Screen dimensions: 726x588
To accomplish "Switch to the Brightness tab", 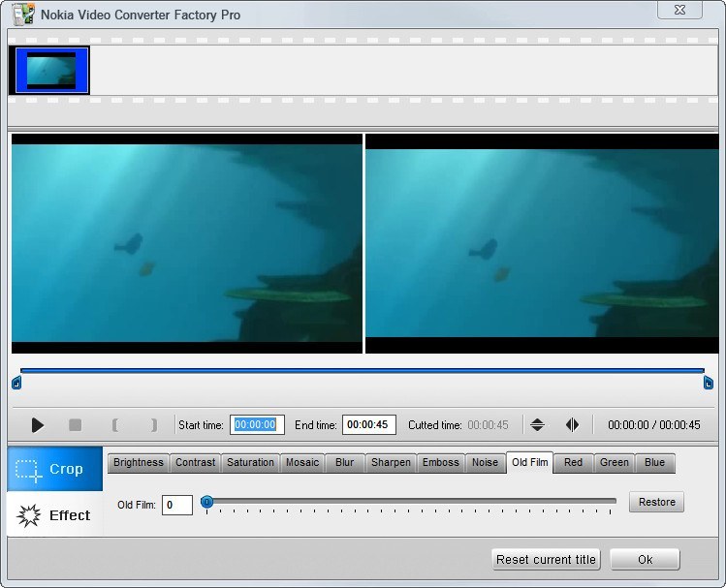I will pos(139,463).
